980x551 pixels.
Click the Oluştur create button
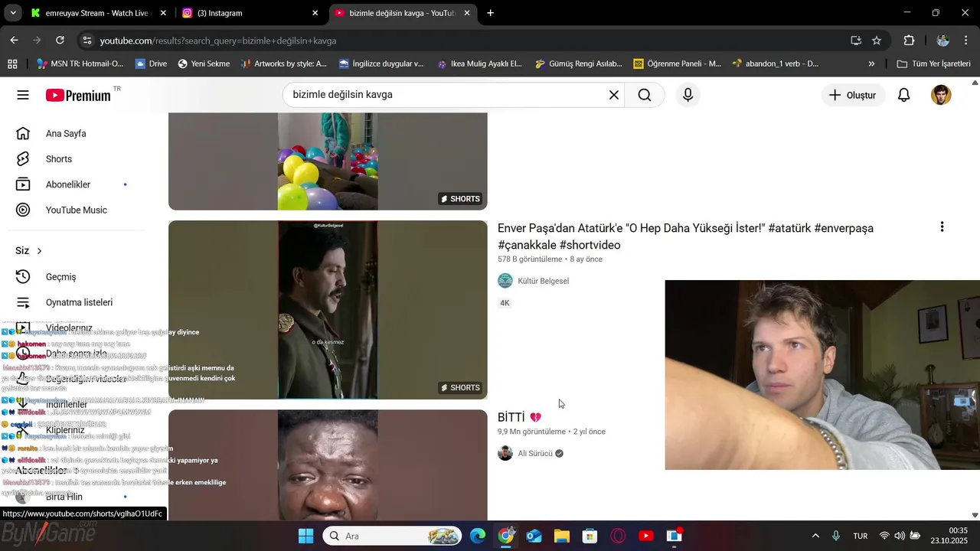pos(853,95)
